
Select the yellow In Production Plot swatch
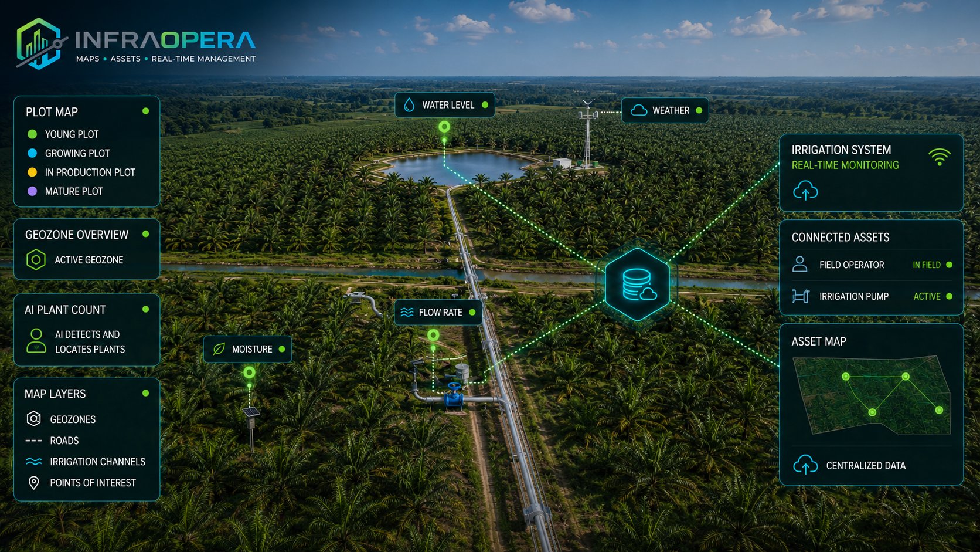pos(32,172)
